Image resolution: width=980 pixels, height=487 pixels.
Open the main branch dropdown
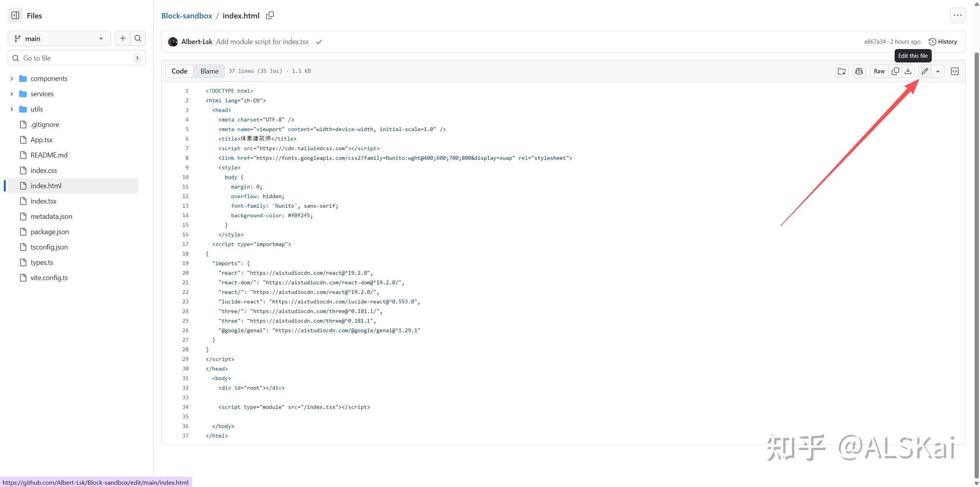click(59, 38)
